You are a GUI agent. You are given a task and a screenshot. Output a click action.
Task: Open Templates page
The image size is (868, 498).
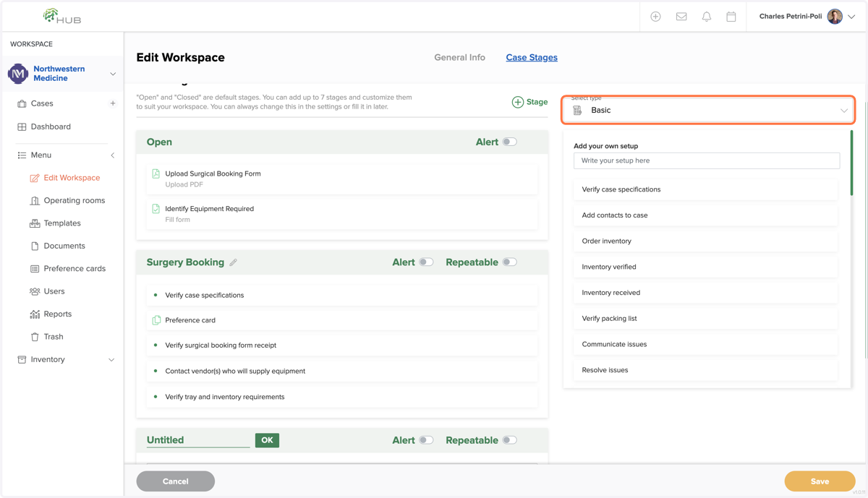[x=62, y=223]
